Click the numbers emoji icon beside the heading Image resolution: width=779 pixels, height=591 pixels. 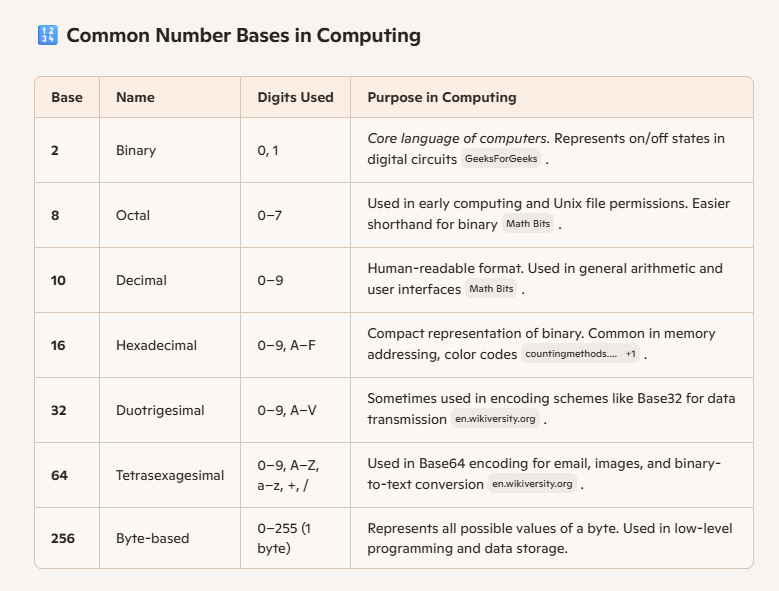(x=47, y=36)
